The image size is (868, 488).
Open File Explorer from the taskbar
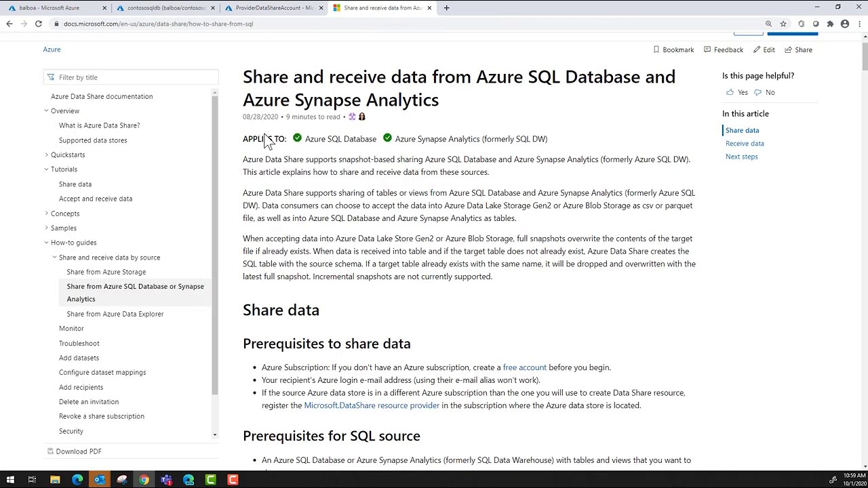[x=55, y=480]
